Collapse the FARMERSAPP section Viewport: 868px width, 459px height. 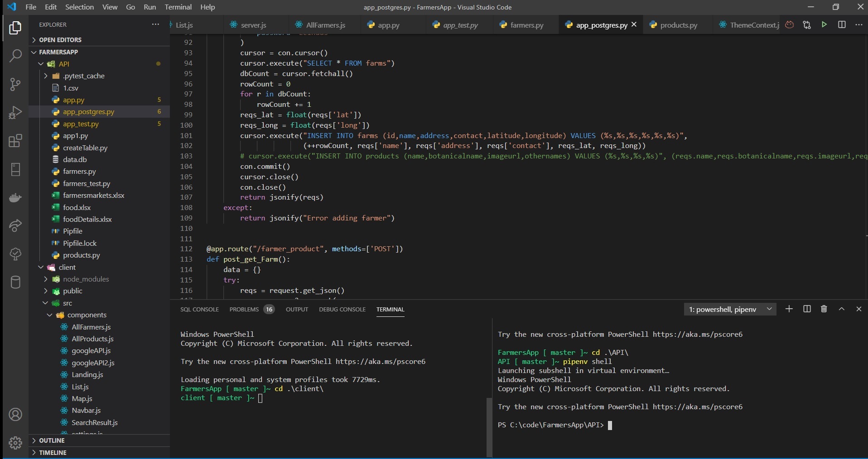tap(99, 52)
